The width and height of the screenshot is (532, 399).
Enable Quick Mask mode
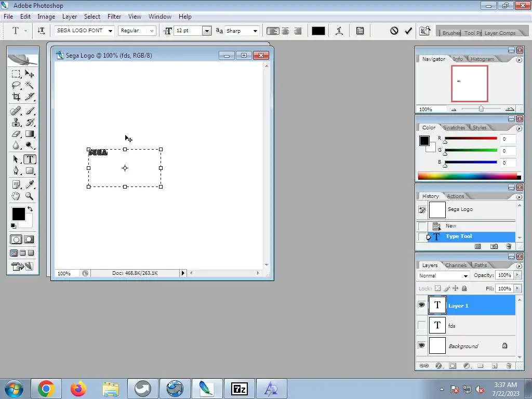point(29,240)
